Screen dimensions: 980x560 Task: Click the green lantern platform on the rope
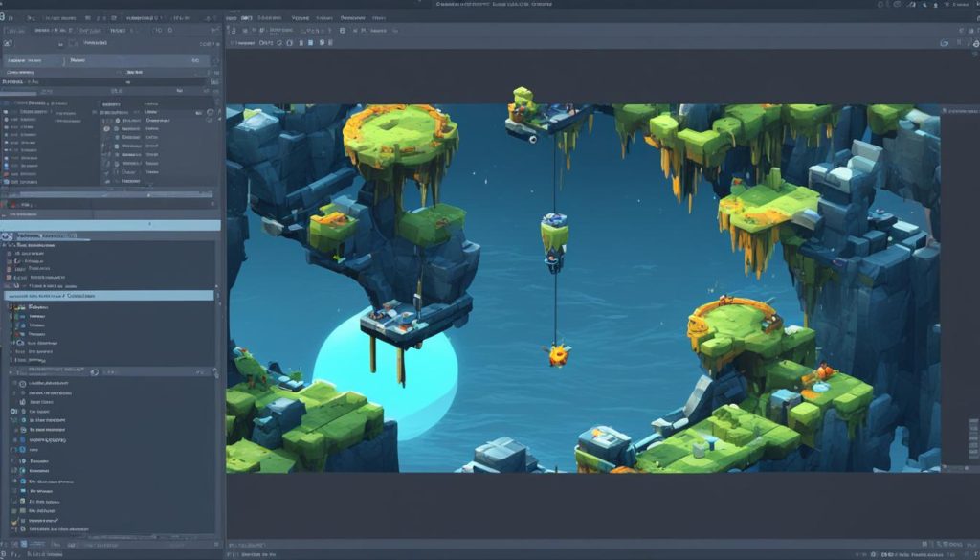tap(554, 242)
